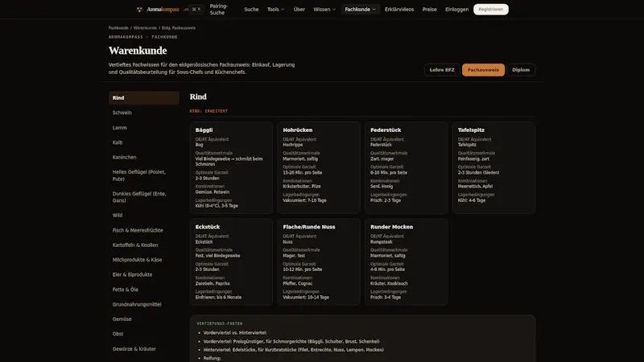
Task: Click 'Rumpsteak' in Runder Mocken card
Action: (381, 242)
